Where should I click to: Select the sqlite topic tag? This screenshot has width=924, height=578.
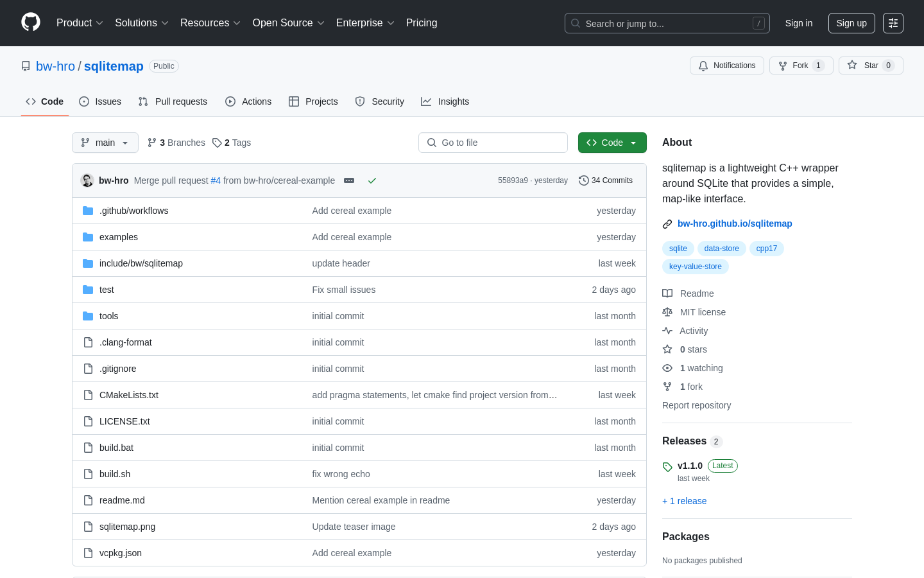coord(678,249)
